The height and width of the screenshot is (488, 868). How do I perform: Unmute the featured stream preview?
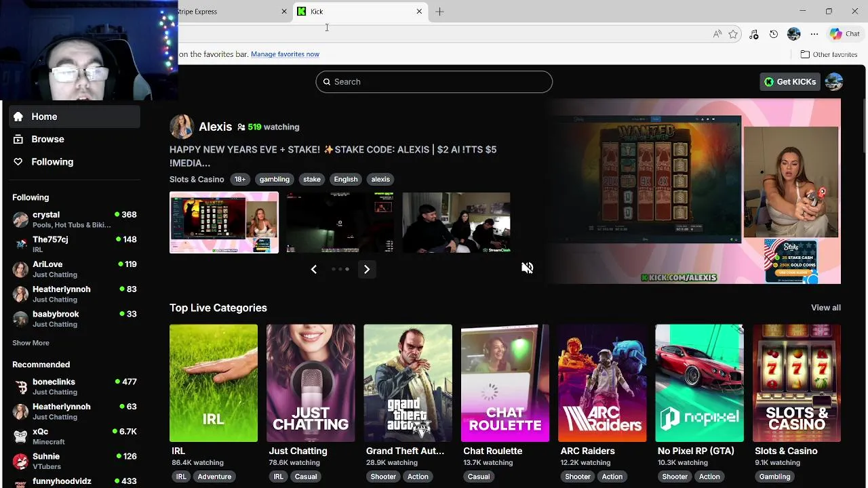coord(527,268)
